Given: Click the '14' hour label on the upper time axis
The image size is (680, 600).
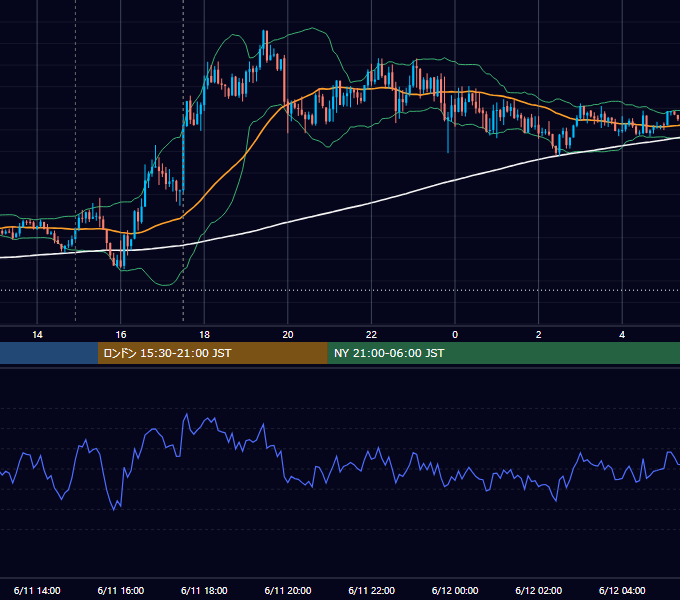Looking at the screenshot, I should [x=37, y=335].
